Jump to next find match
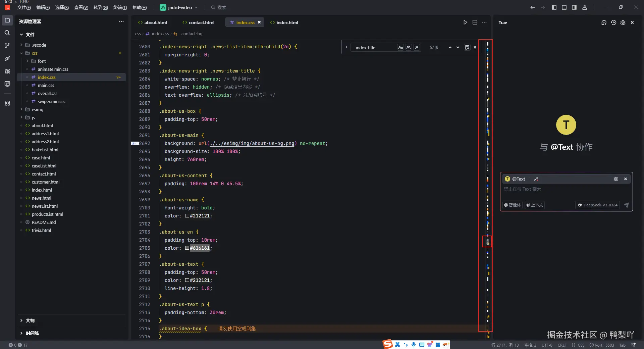Screen dimensions: 644x349 pos(458,48)
